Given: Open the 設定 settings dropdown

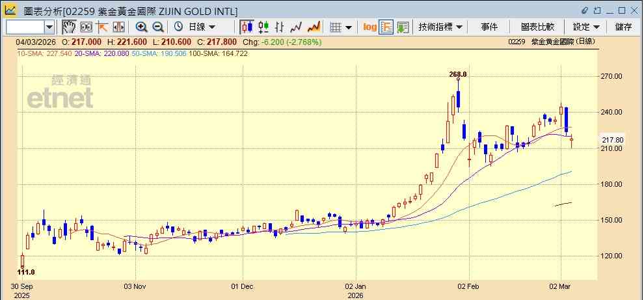Looking at the screenshot, I should [x=586, y=27].
